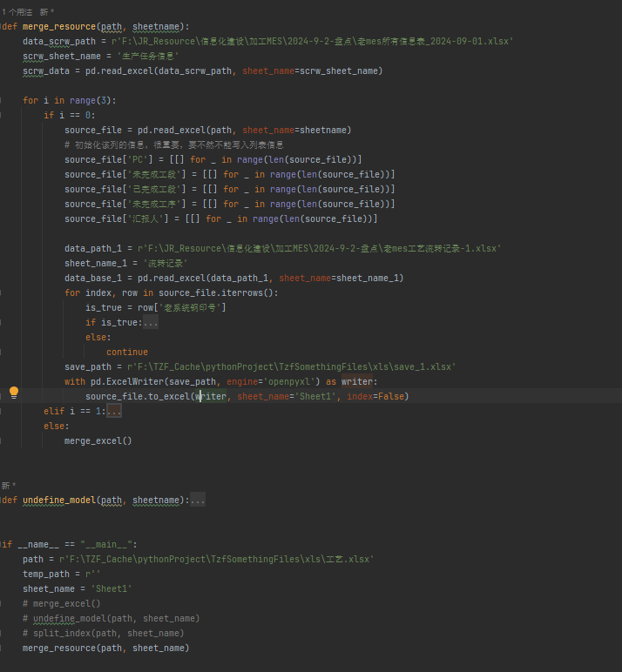The image size is (622, 672).
Task: Click the data_path_1 file path string
Action: (x=322, y=248)
